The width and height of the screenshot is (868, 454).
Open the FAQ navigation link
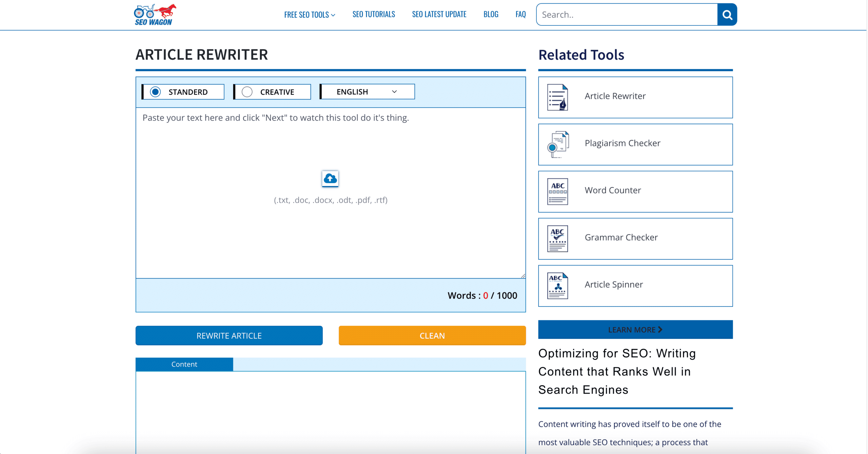pos(520,14)
